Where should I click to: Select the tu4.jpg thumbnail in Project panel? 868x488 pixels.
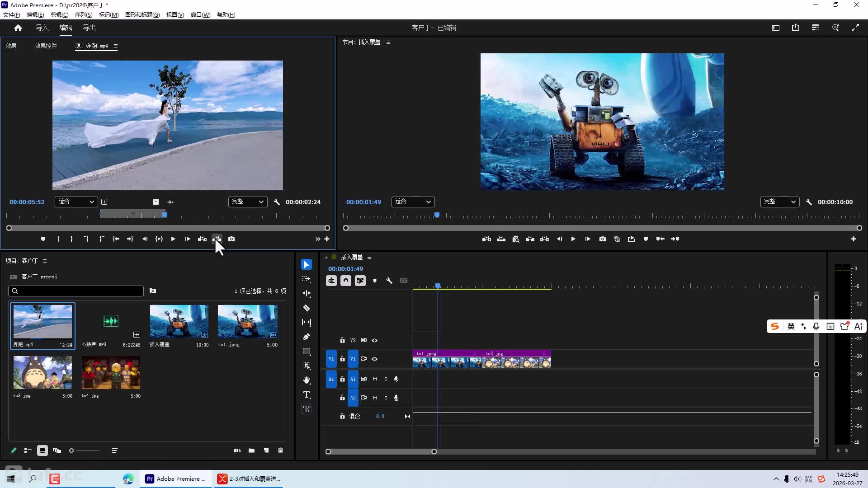pos(111,373)
